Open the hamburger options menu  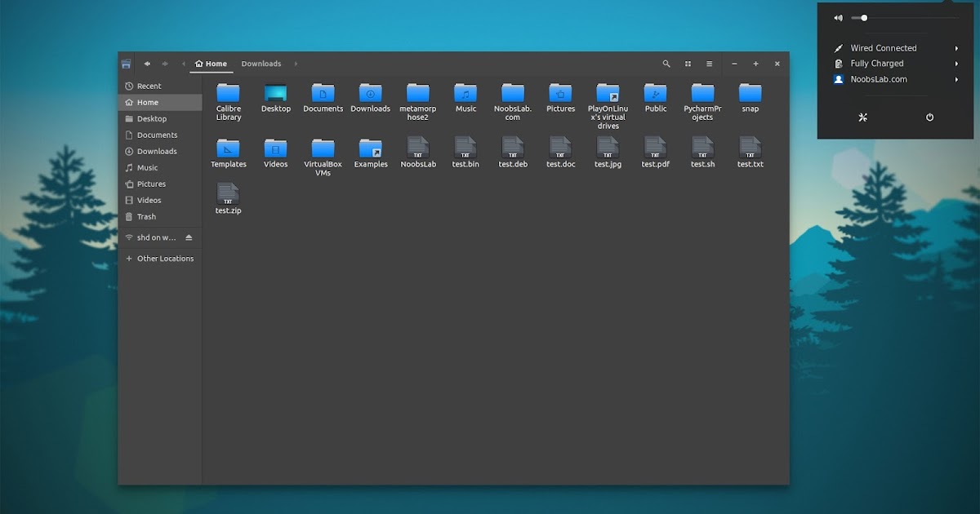(x=709, y=64)
